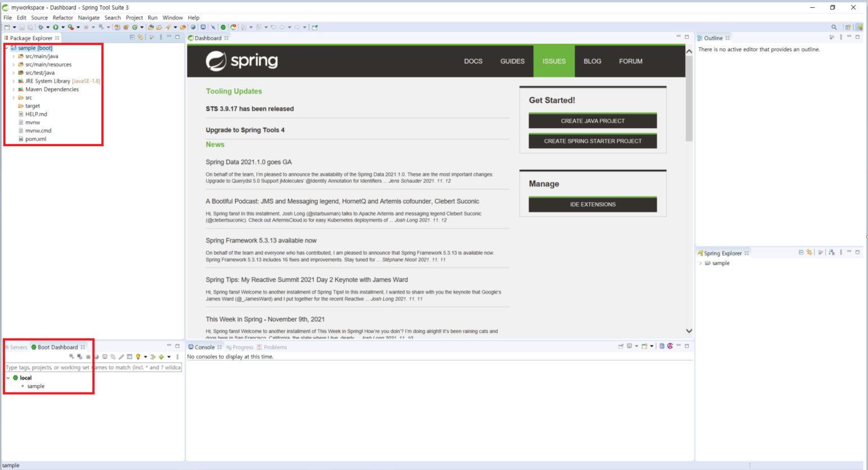This screenshot has width=868, height=470.
Task: Click the pencil icon in Boot Dashboard
Action: coord(121,357)
